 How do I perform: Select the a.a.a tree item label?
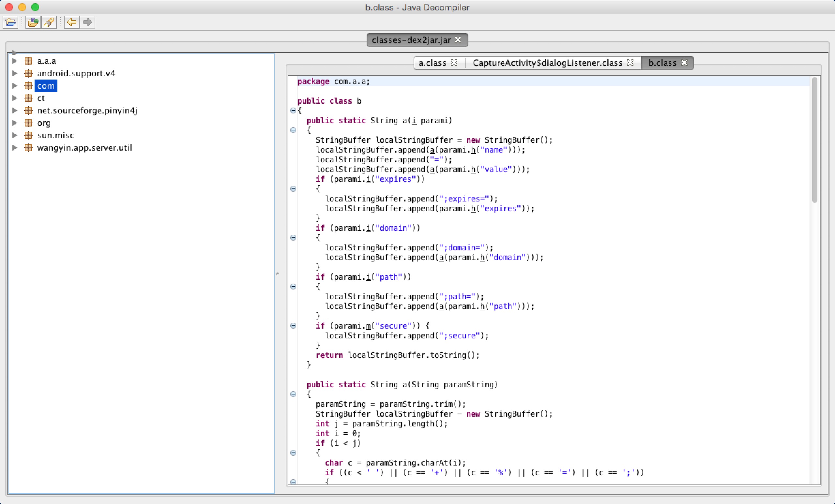47,61
